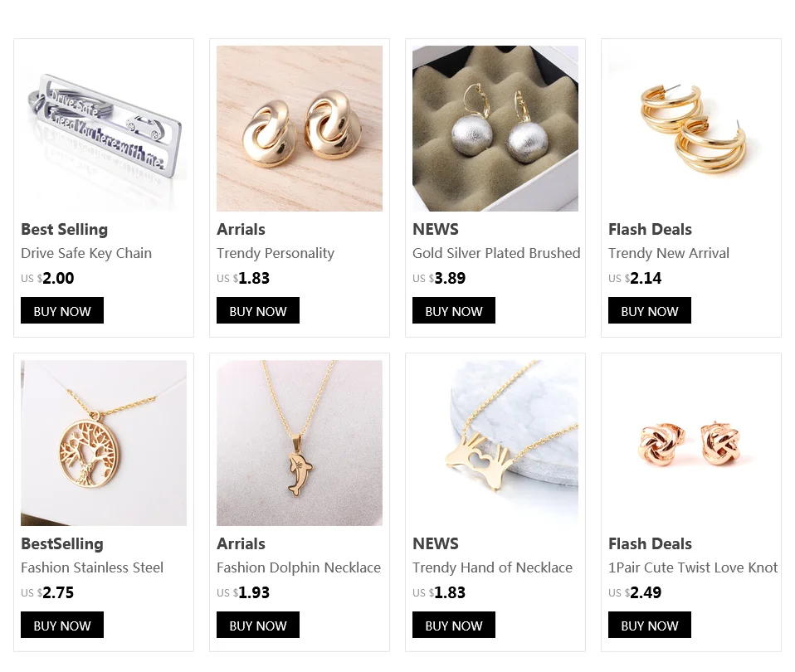
Task: Open the Drive Safe key chain image
Action: 104,129
